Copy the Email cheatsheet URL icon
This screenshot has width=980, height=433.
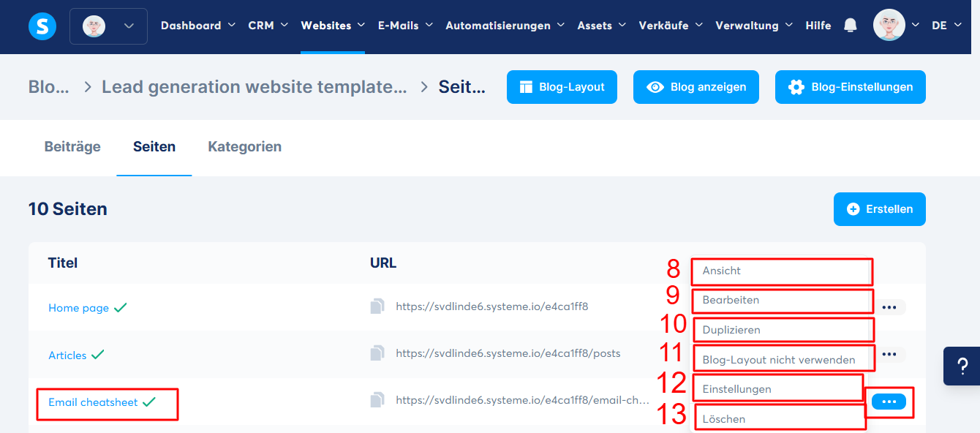coord(377,400)
